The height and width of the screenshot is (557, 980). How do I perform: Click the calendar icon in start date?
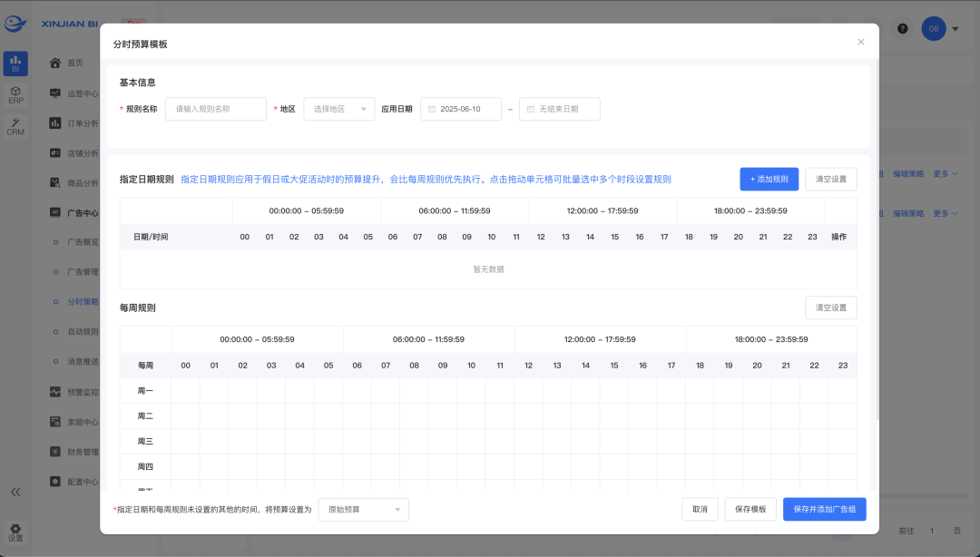tap(431, 109)
